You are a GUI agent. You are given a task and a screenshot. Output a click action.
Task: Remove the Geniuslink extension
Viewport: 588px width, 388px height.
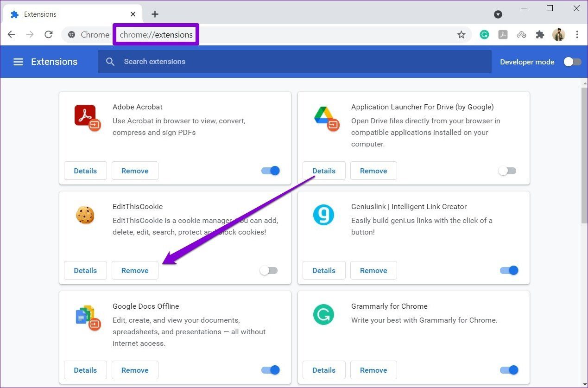click(x=373, y=270)
